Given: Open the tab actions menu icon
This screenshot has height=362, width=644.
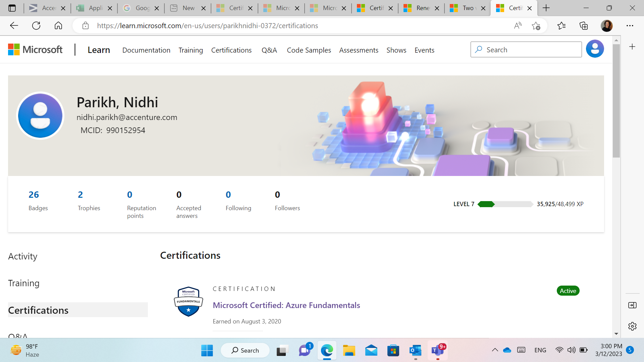Looking at the screenshot, I should pos(12,8).
